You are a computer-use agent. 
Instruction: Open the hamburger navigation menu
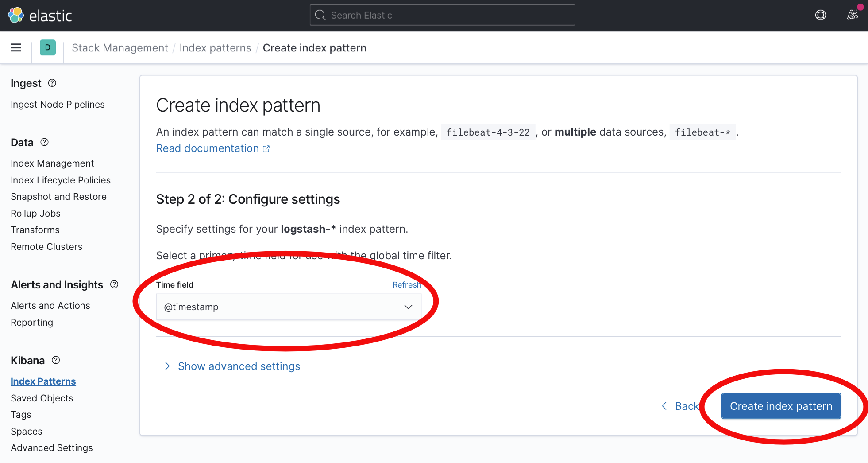[15, 47]
